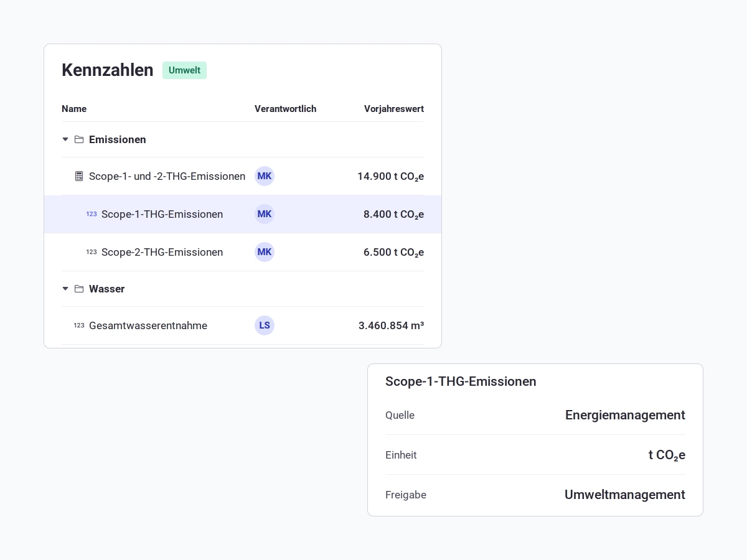Click LS avatar in Gesamtwasserentnahme row
The height and width of the screenshot is (560, 747).
265,325
